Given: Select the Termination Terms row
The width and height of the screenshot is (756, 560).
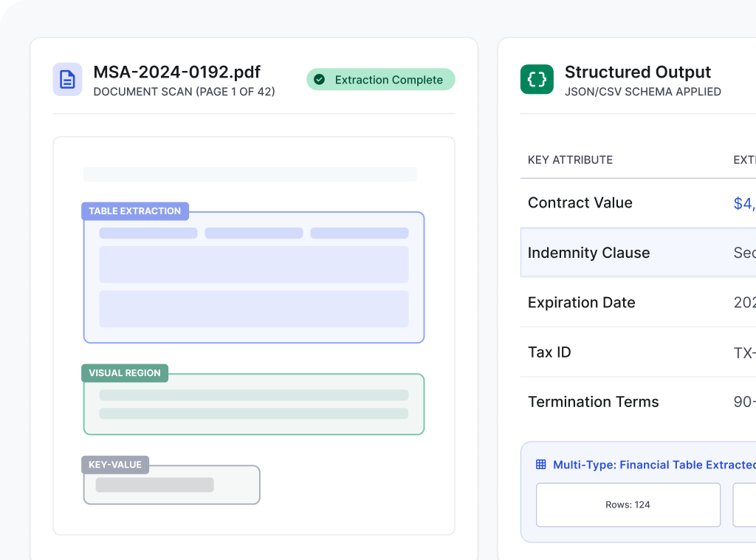Looking at the screenshot, I should (639, 402).
